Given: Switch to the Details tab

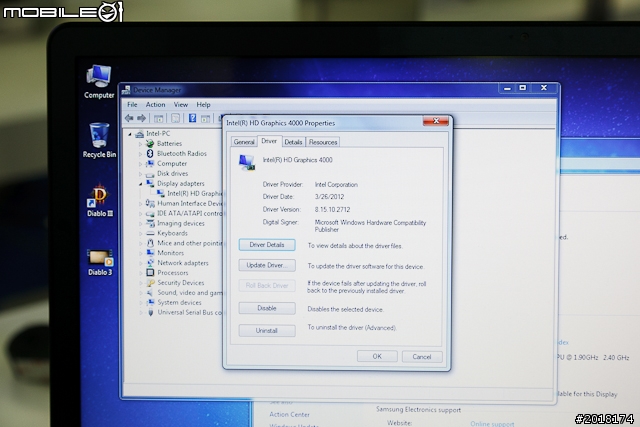Looking at the screenshot, I should pyautogui.click(x=293, y=142).
